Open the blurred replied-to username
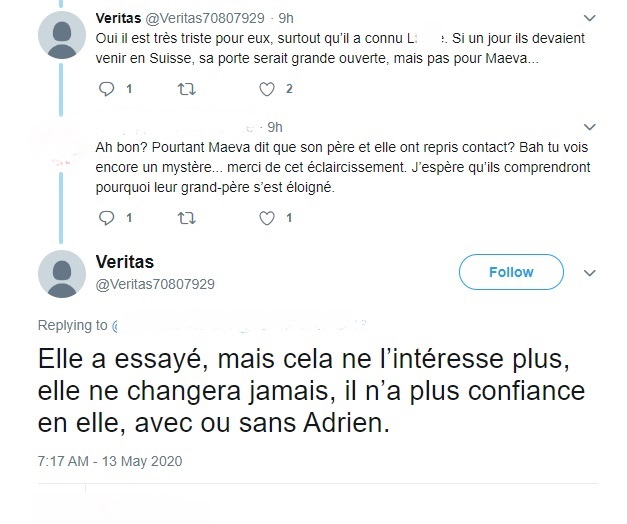 tap(240, 326)
